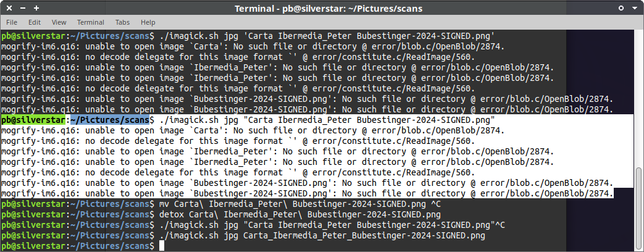Open the Tabs menu
This screenshot has width=644, height=252.
[122, 22]
